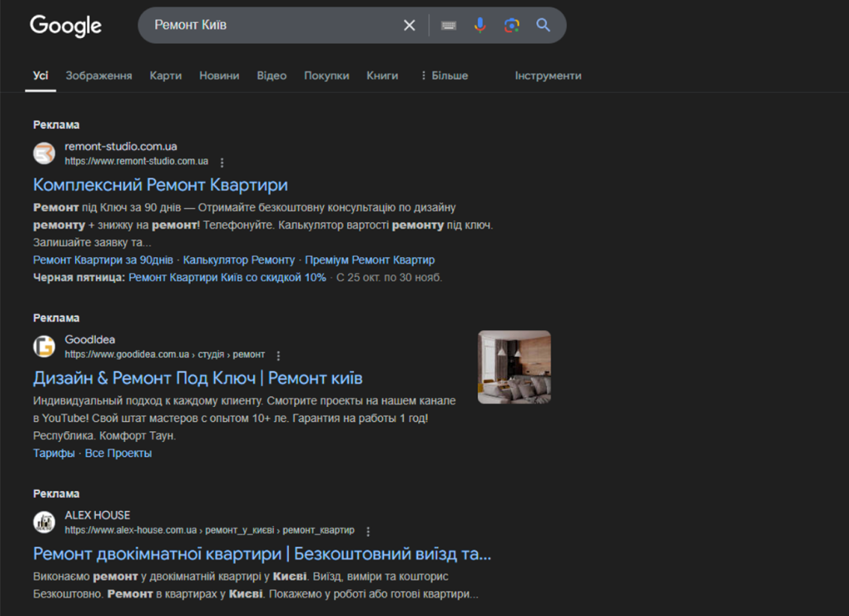849x616 pixels.
Task: Start voice search with microphone icon
Action: [480, 25]
